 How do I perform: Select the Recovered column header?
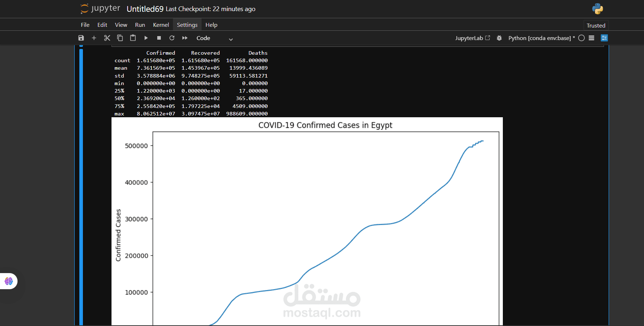coord(205,53)
